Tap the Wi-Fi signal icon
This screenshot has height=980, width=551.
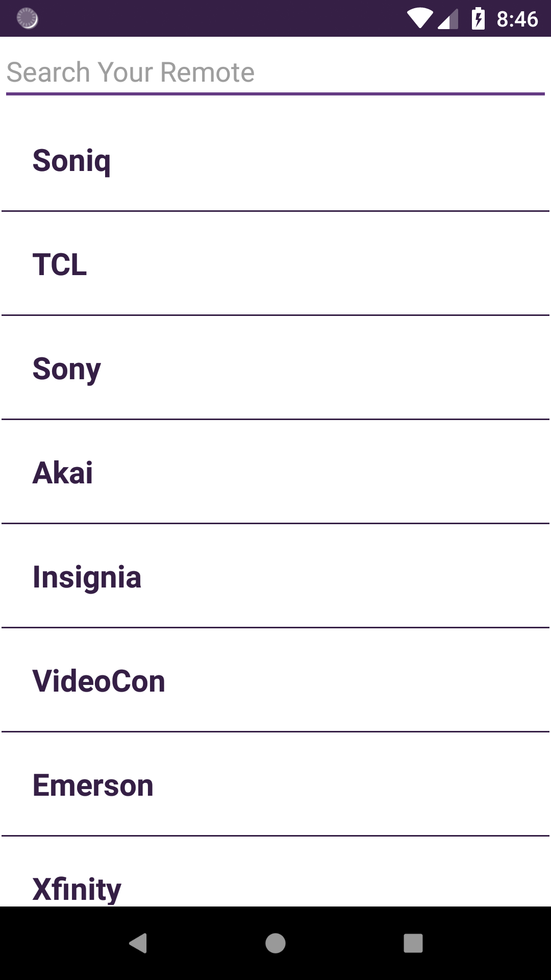(x=420, y=19)
